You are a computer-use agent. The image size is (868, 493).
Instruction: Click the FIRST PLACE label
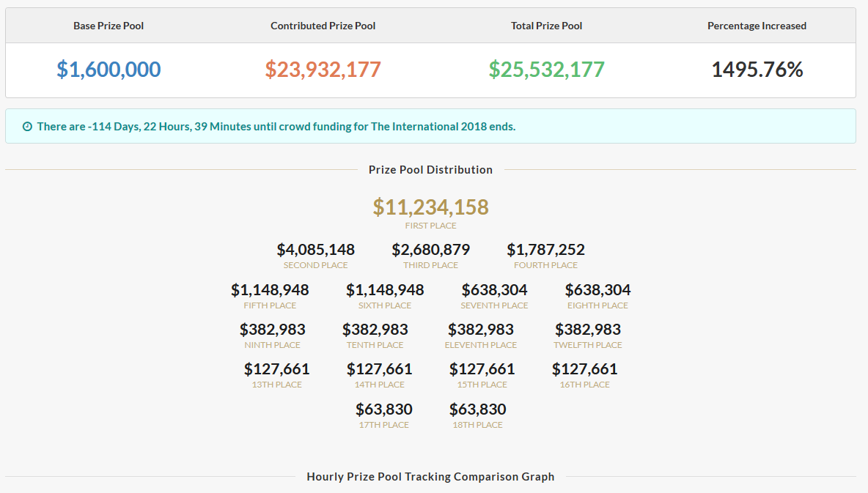[x=430, y=226]
